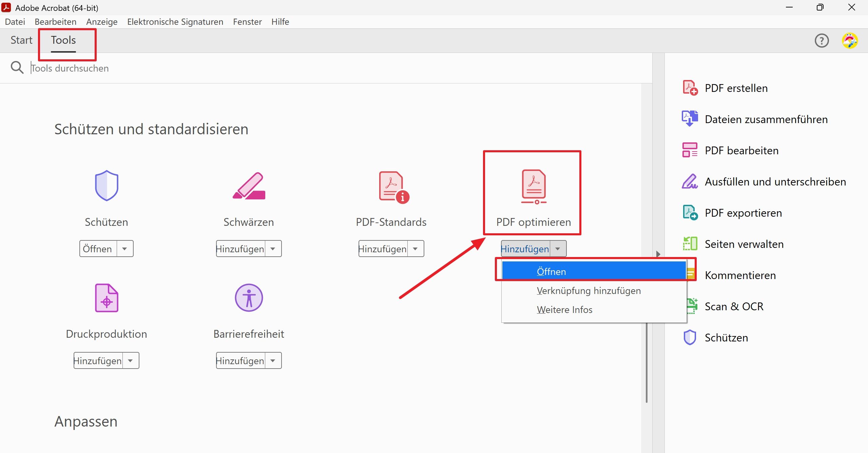868x453 pixels.
Task: Click the PDF-Standards icon
Action: (394, 187)
